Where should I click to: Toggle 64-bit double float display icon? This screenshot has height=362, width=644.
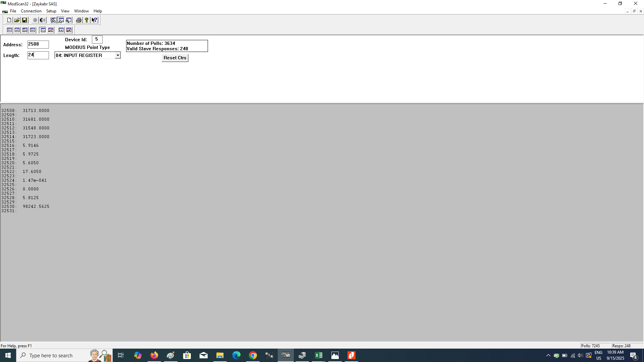(61, 30)
